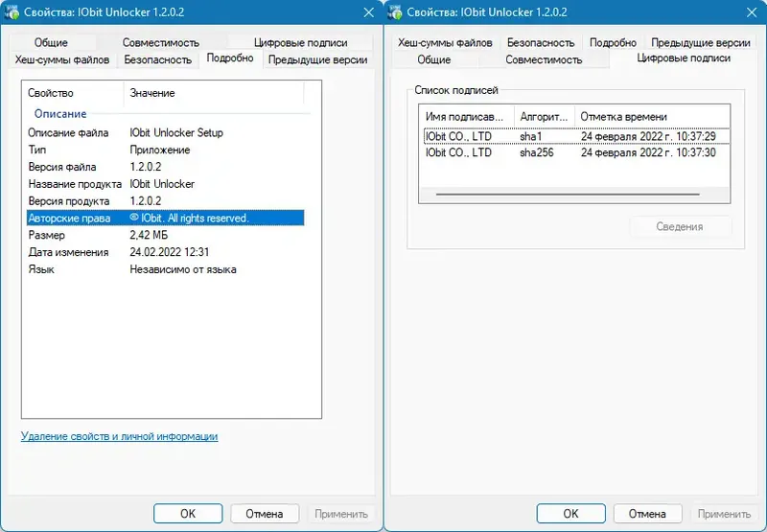Open Совместимость tab in left window
This screenshot has height=532, width=767.
pos(160,42)
